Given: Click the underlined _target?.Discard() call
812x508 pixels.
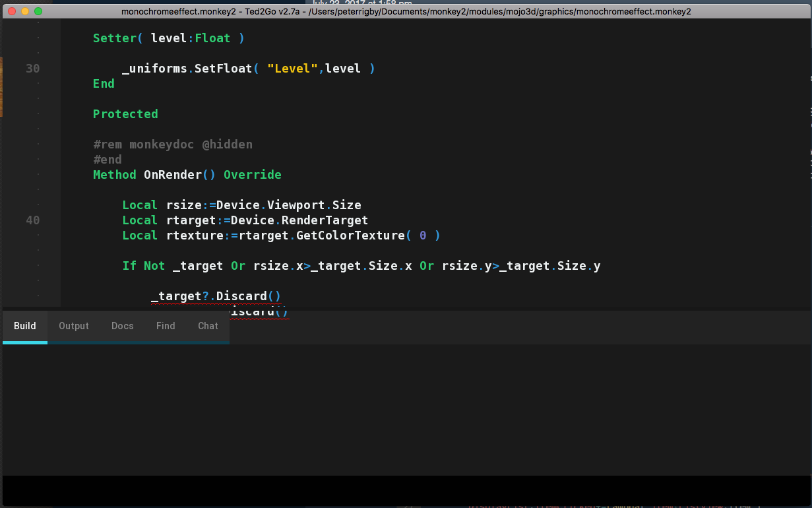Looking at the screenshot, I should 216,296.
